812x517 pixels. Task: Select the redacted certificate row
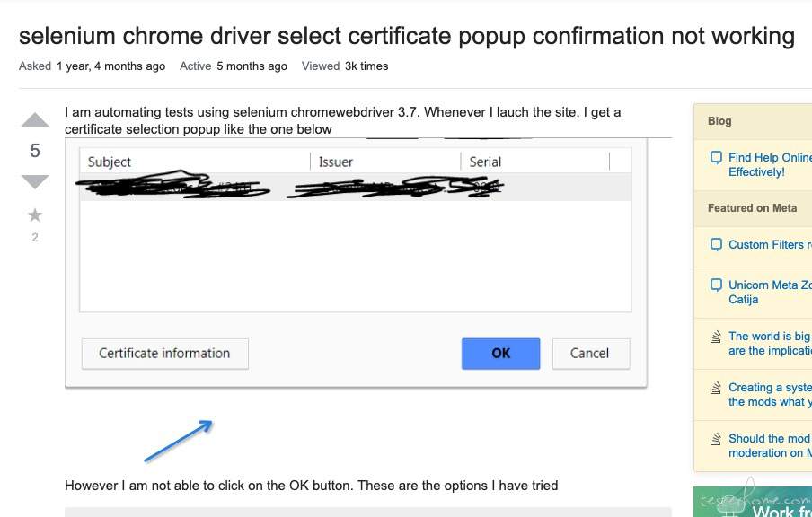356,188
